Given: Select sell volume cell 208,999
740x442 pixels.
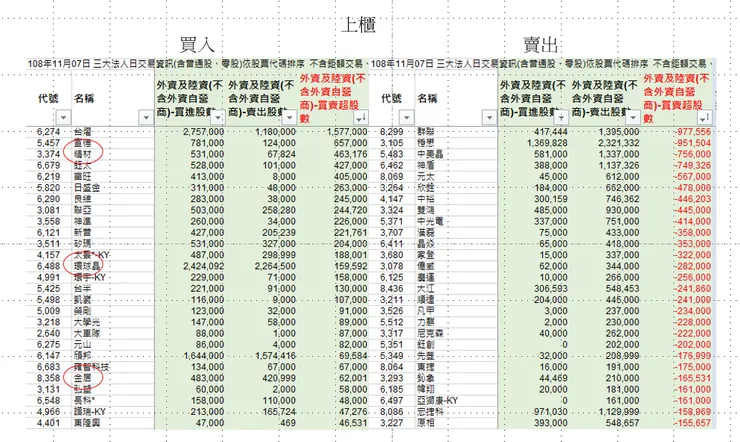Looking at the screenshot, I should (622, 356).
